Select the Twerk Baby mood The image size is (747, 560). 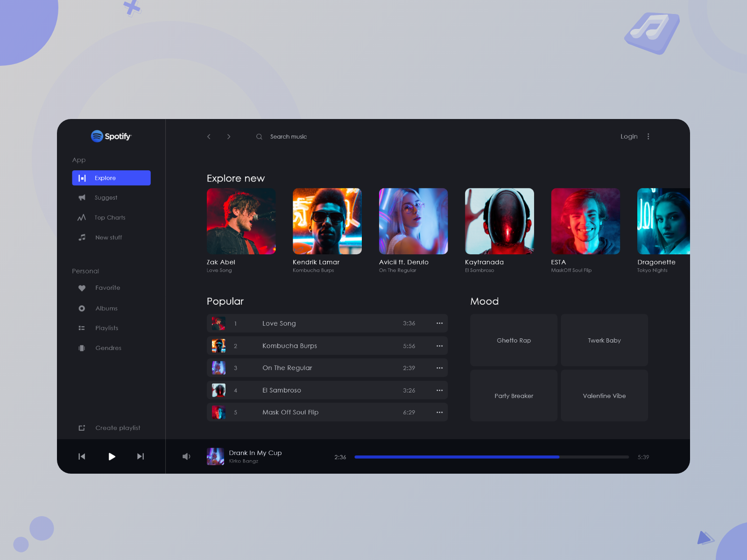tap(605, 340)
